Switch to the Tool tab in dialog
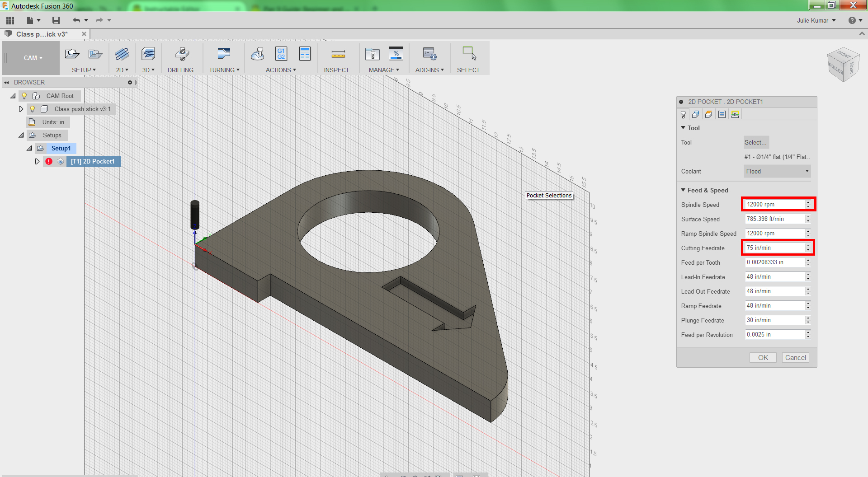This screenshot has height=477, width=868. [x=683, y=114]
